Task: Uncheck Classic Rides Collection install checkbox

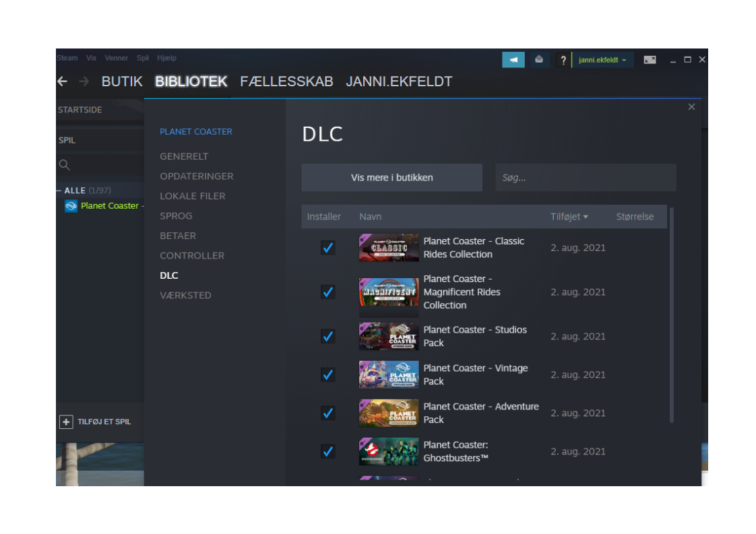Action: [x=328, y=248]
